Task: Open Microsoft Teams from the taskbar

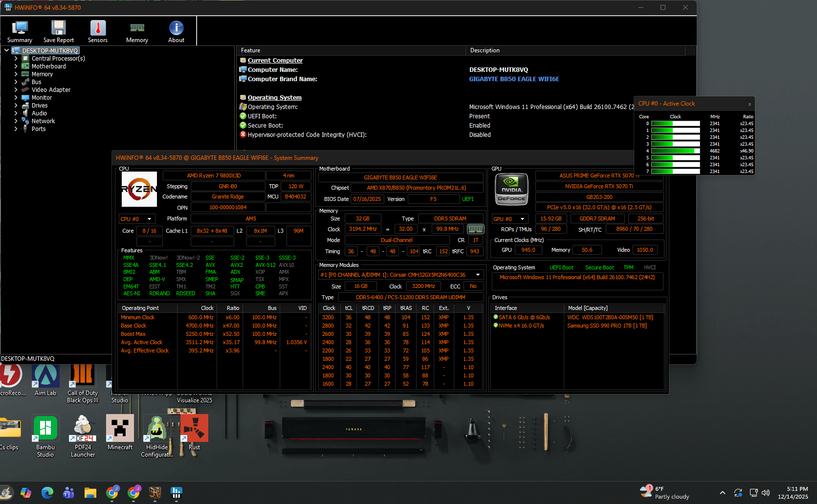Action: click(69, 493)
